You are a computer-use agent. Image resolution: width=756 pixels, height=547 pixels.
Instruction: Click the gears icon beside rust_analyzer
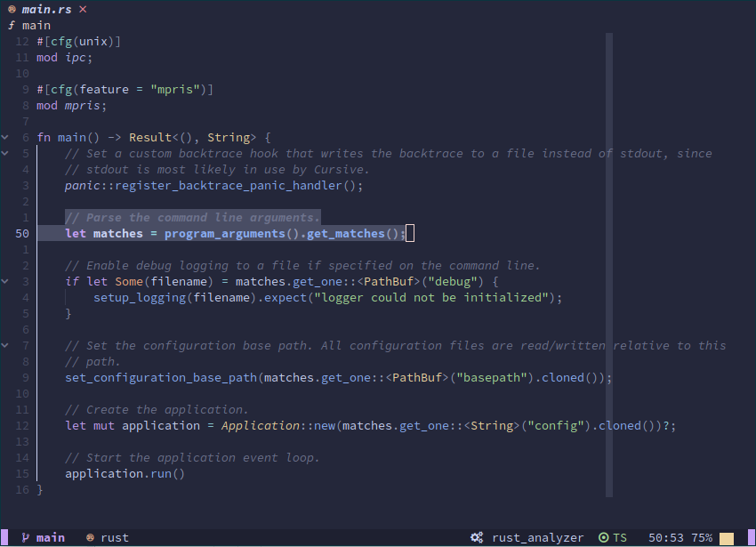click(477, 537)
